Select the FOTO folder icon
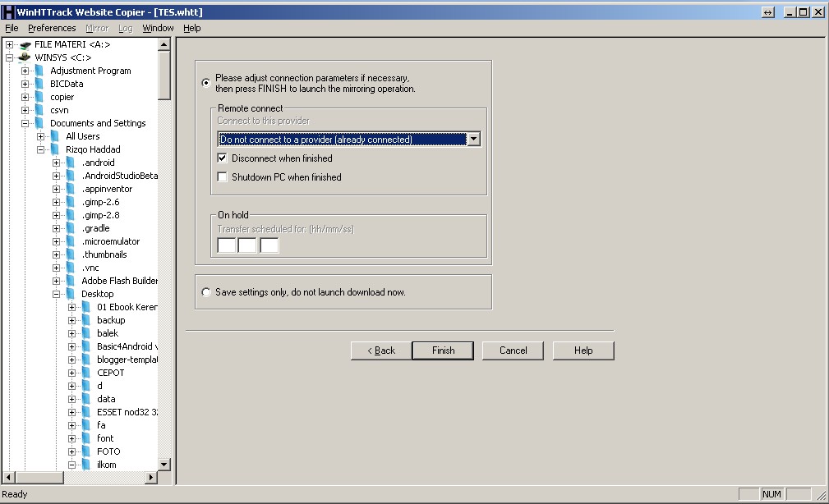 (86, 451)
